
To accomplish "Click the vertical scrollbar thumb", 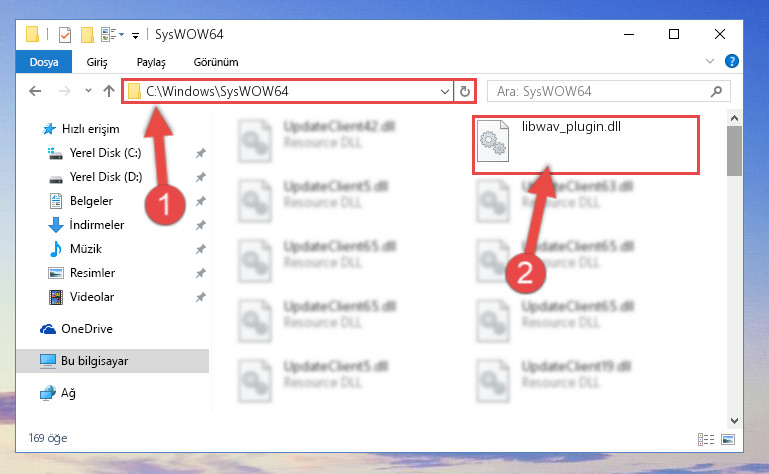I will 734,151.
